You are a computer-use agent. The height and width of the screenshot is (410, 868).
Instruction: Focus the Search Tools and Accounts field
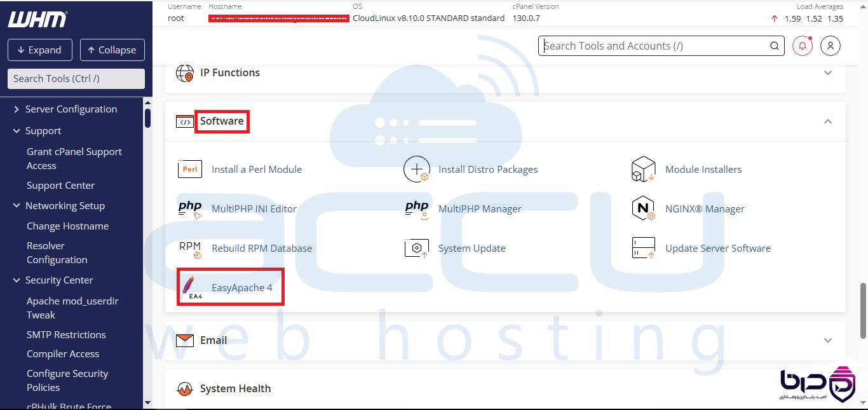(661, 46)
